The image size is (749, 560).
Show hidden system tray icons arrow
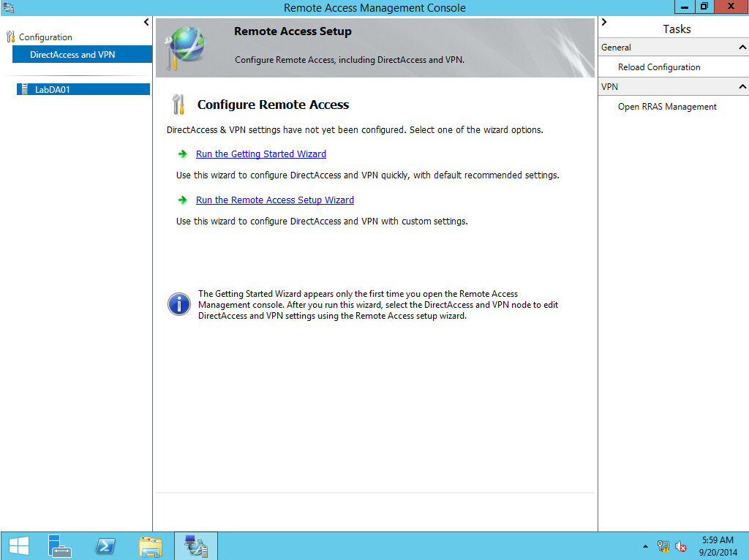coord(645,546)
